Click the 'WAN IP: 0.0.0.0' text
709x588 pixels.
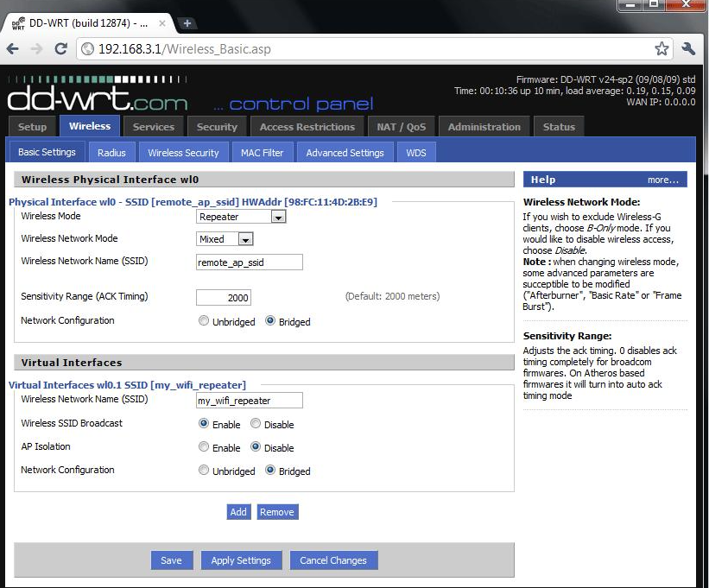tap(661, 102)
